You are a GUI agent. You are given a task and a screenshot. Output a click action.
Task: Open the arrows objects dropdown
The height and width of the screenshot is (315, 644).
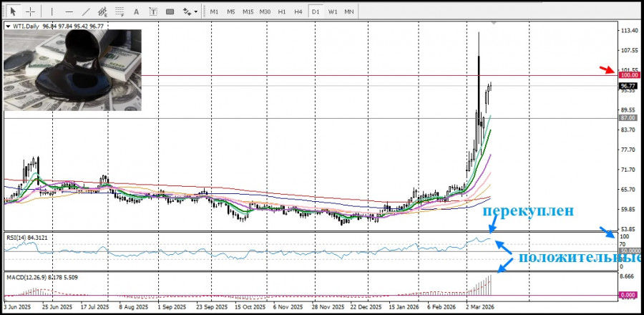pos(190,11)
